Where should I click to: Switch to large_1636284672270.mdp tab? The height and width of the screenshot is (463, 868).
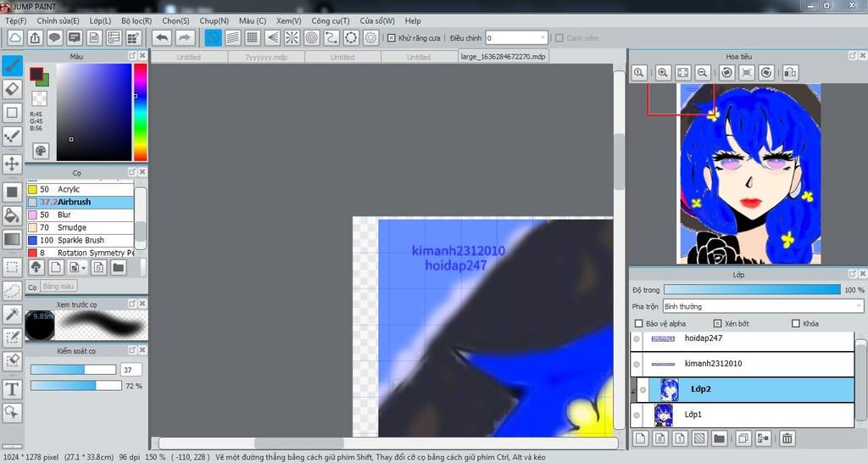click(504, 57)
